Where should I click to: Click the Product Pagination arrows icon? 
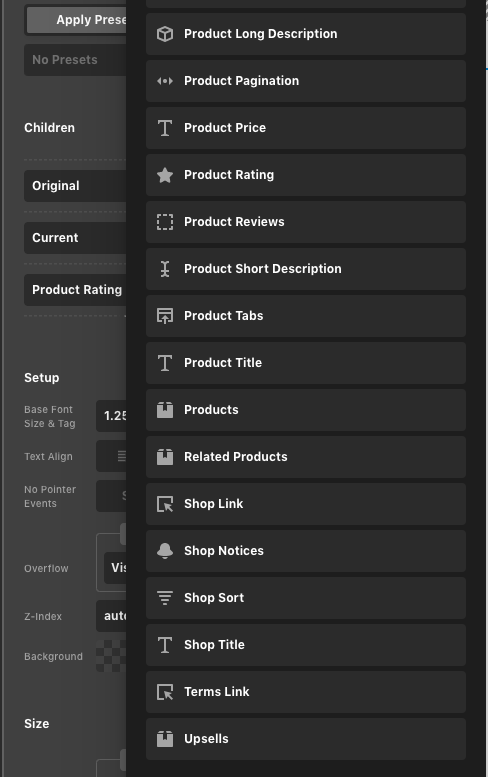tap(165, 81)
